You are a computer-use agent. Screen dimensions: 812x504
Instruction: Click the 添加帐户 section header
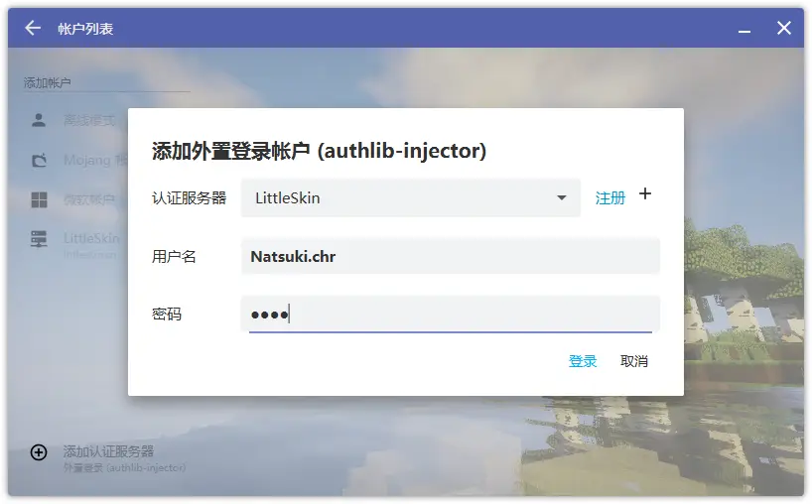(47, 82)
